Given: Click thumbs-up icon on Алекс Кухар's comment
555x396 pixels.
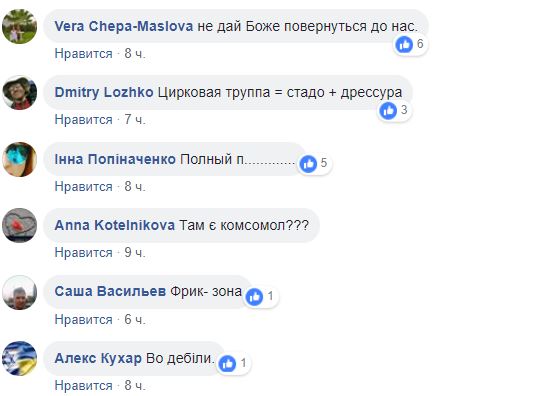Looking at the screenshot, I should click(x=227, y=363).
